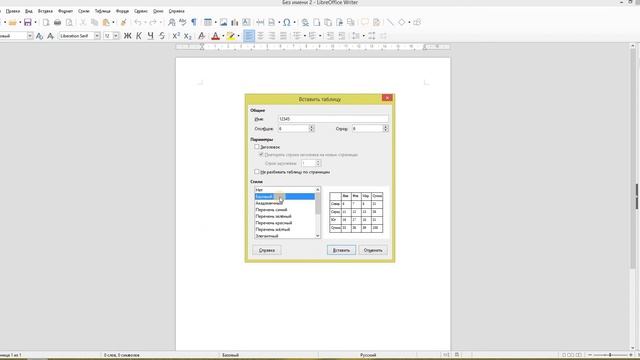Click the yellow highlighting color button
The image size is (640, 360).
point(231,36)
